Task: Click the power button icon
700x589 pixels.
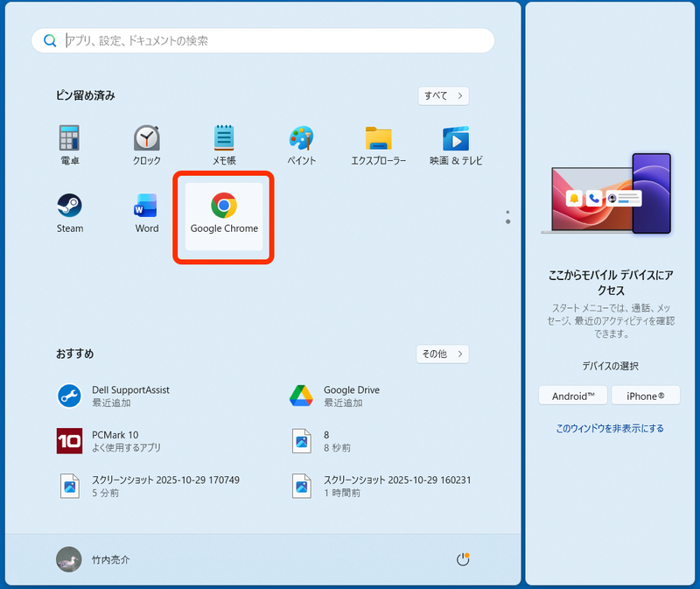Action: [x=463, y=559]
